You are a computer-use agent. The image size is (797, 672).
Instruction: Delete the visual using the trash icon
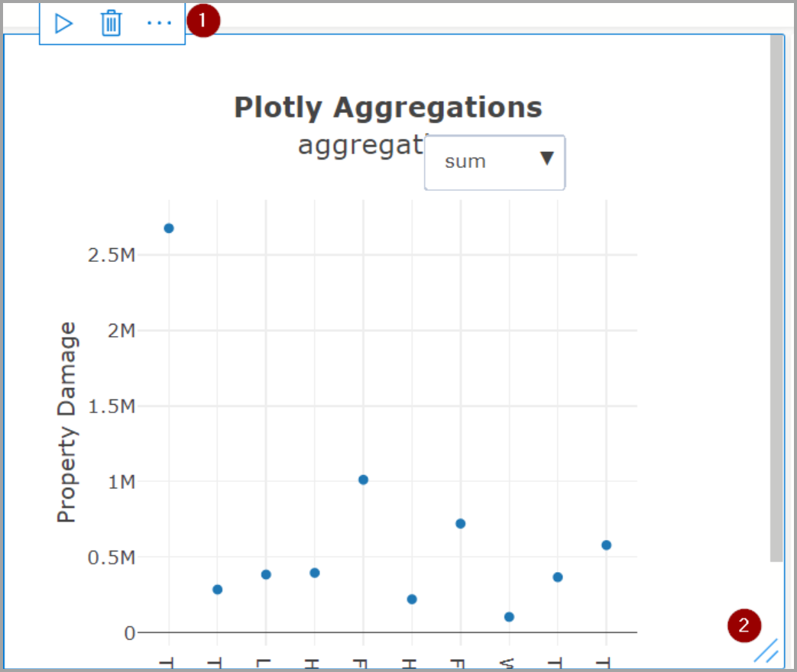click(111, 24)
